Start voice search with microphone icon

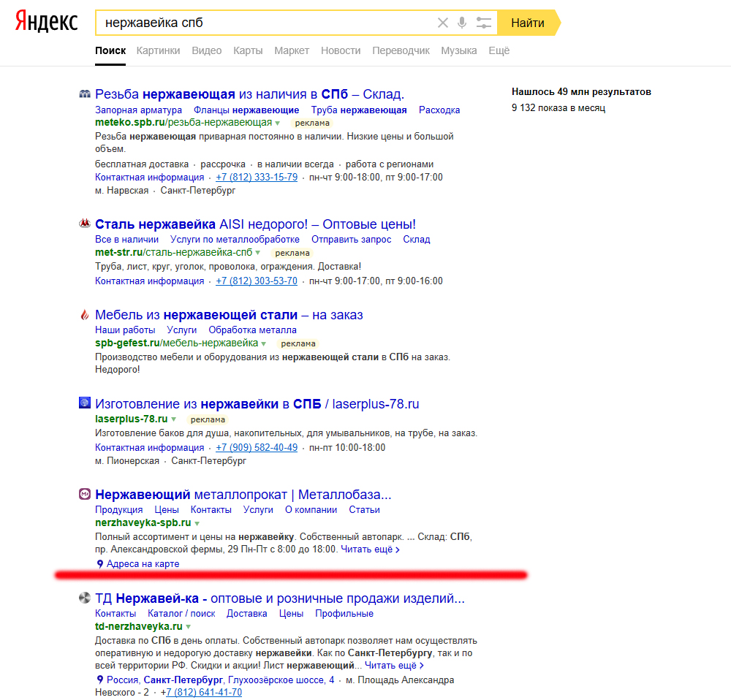(461, 23)
